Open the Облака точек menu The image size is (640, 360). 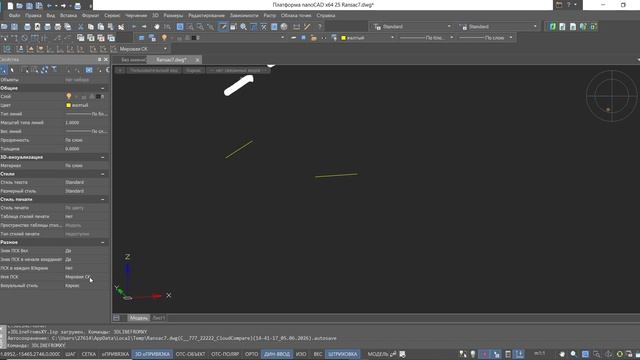point(296,16)
